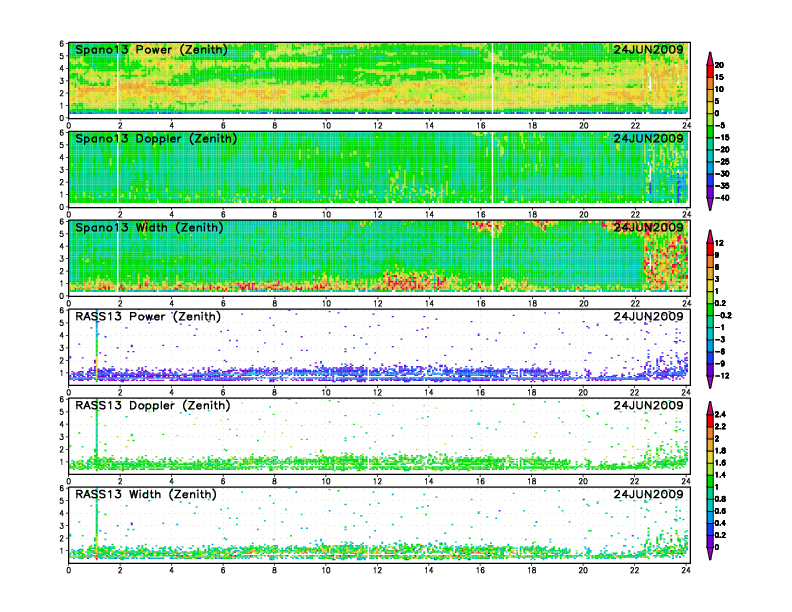Click the green vertical streak in the RASS13 Power panel

point(96,345)
